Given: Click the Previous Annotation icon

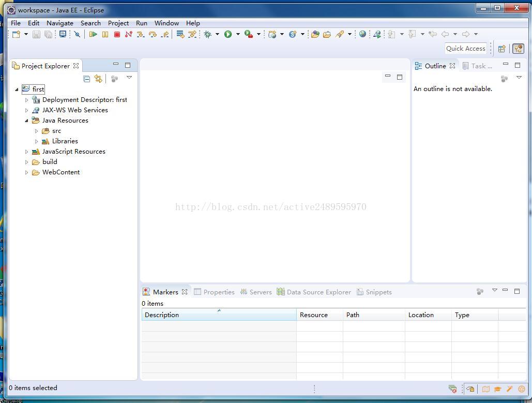Looking at the screenshot, I should [x=412, y=34].
